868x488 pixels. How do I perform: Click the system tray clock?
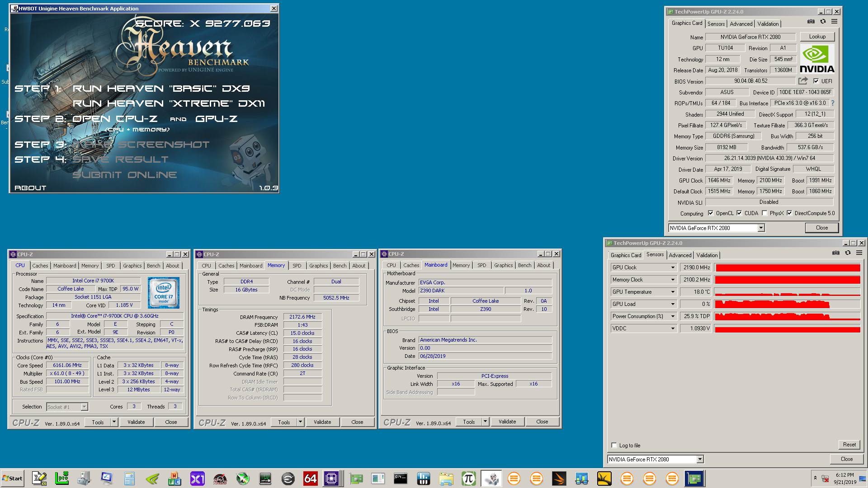(x=845, y=479)
